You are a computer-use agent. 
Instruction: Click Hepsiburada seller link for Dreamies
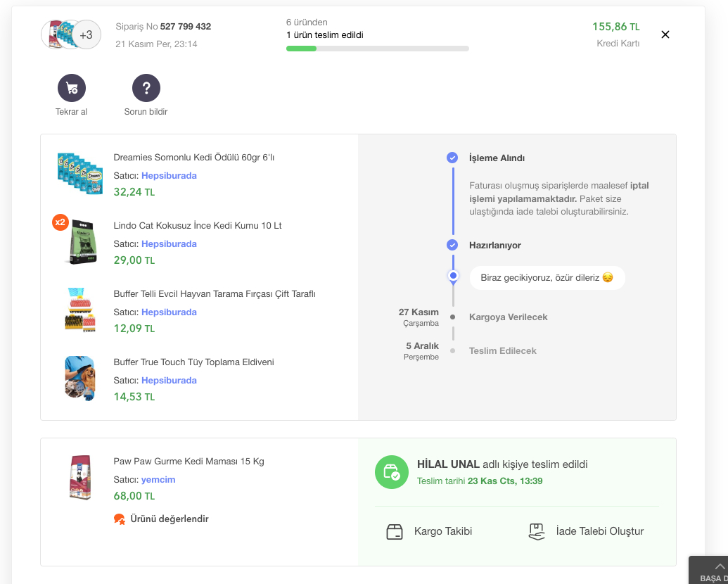click(169, 176)
